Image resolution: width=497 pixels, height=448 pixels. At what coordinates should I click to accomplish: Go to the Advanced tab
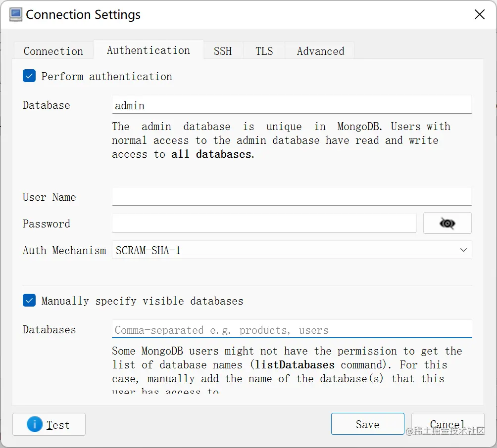click(x=320, y=51)
